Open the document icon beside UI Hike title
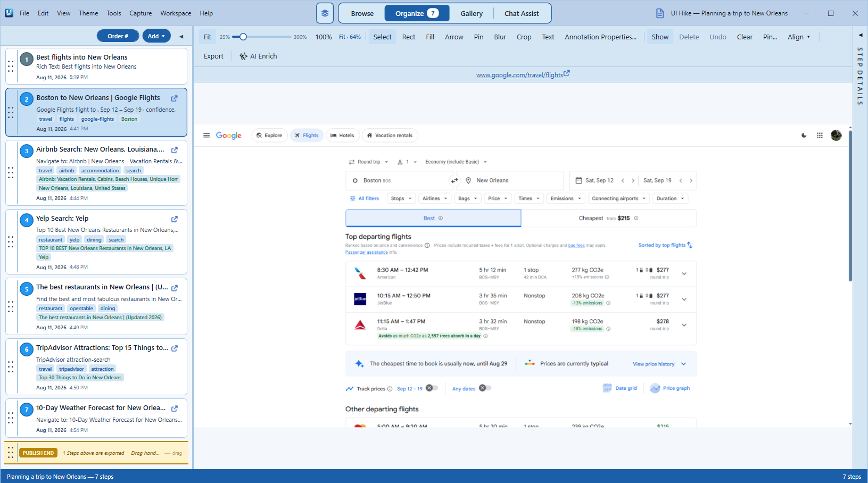 tap(660, 13)
